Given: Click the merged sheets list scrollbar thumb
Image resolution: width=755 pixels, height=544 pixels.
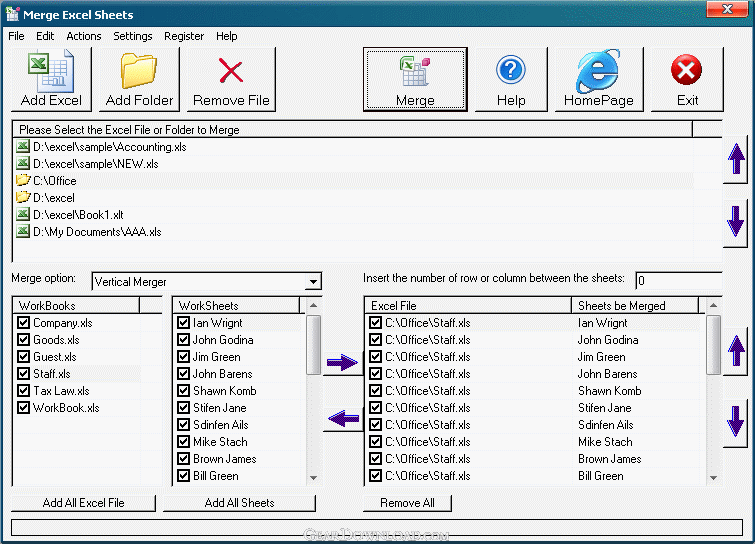Looking at the screenshot, I should click(714, 345).
